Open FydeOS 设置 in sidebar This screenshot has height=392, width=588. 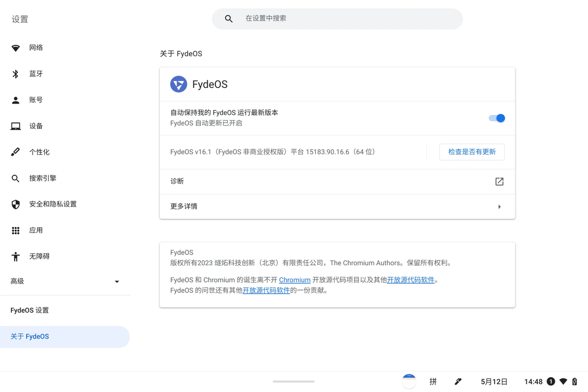[65, 310]
